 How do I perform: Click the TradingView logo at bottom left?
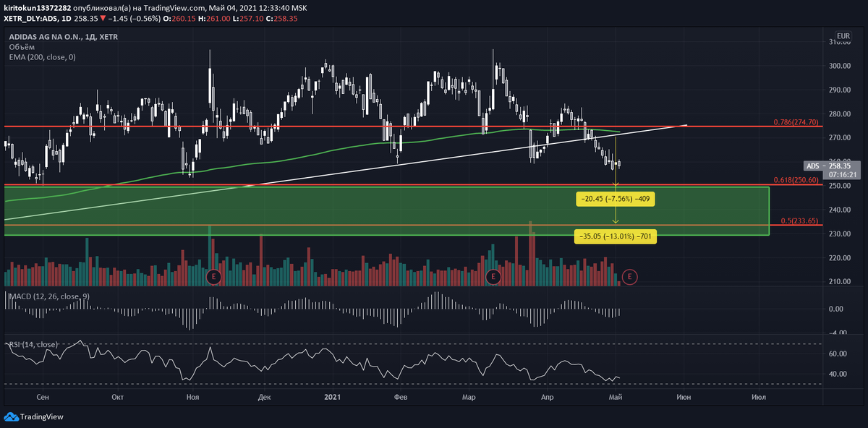pyautogui.click(x=34, y=416)
